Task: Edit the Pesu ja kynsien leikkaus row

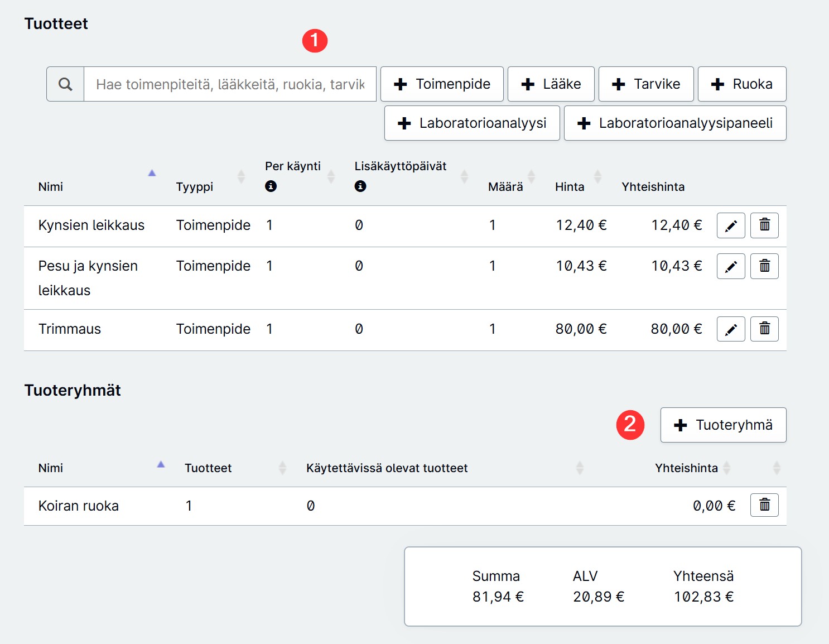Action: pos(731,266)
